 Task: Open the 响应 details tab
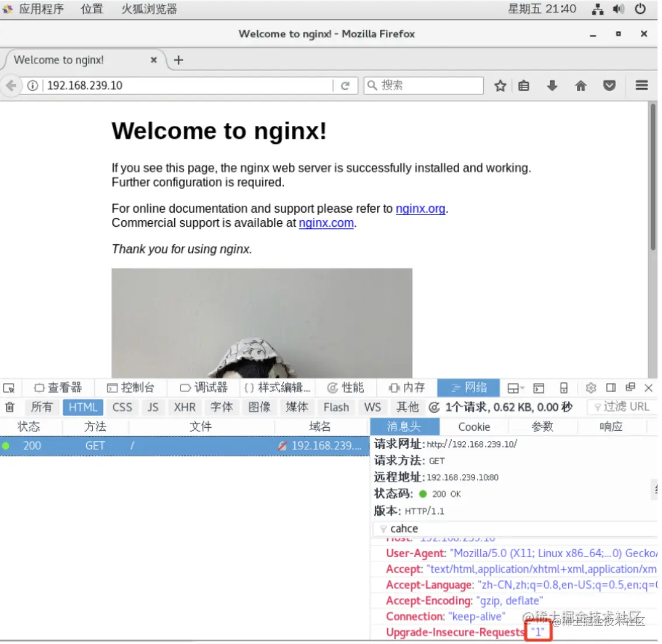(611, 427)
